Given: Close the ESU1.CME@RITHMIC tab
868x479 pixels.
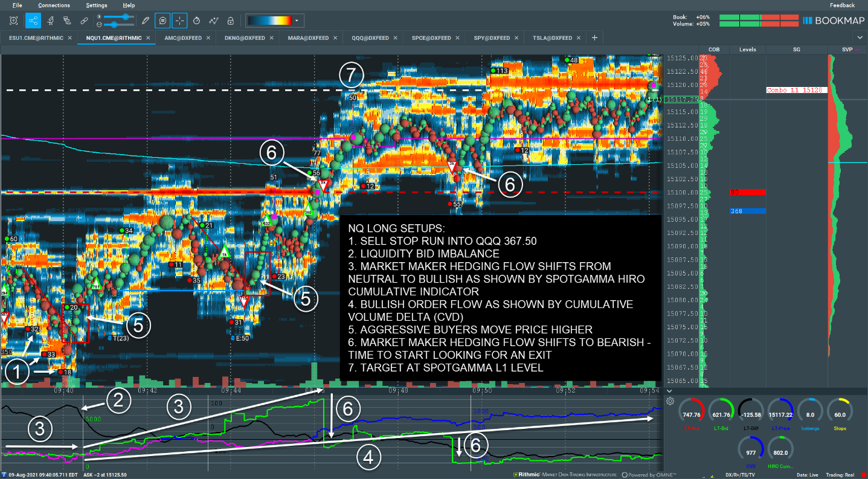Looking at the screenshot, I should 69,38.
